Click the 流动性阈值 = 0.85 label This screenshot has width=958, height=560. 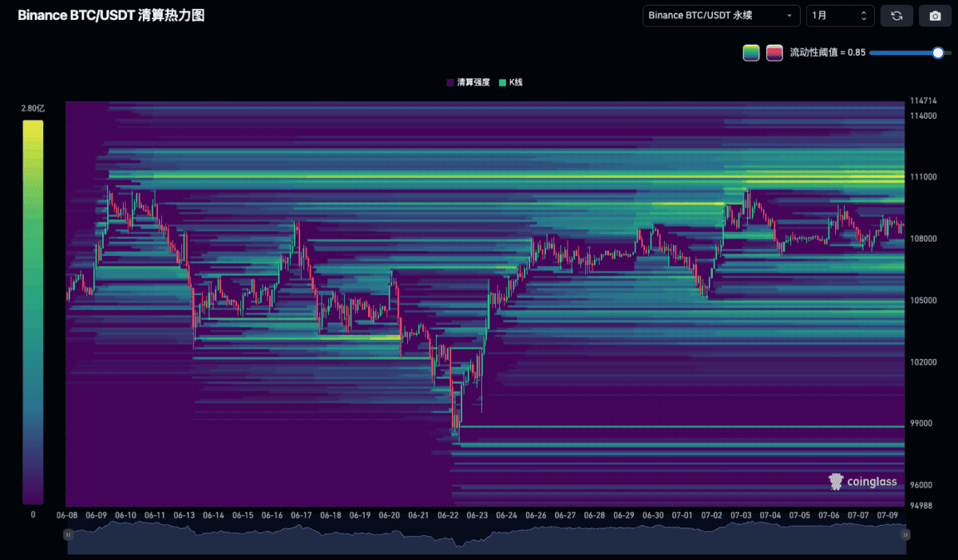coord(828,53)
